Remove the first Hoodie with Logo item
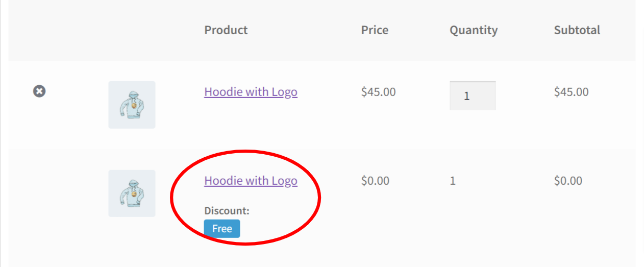The width and height of the screenshot is (644, 267). click(39, 91)
